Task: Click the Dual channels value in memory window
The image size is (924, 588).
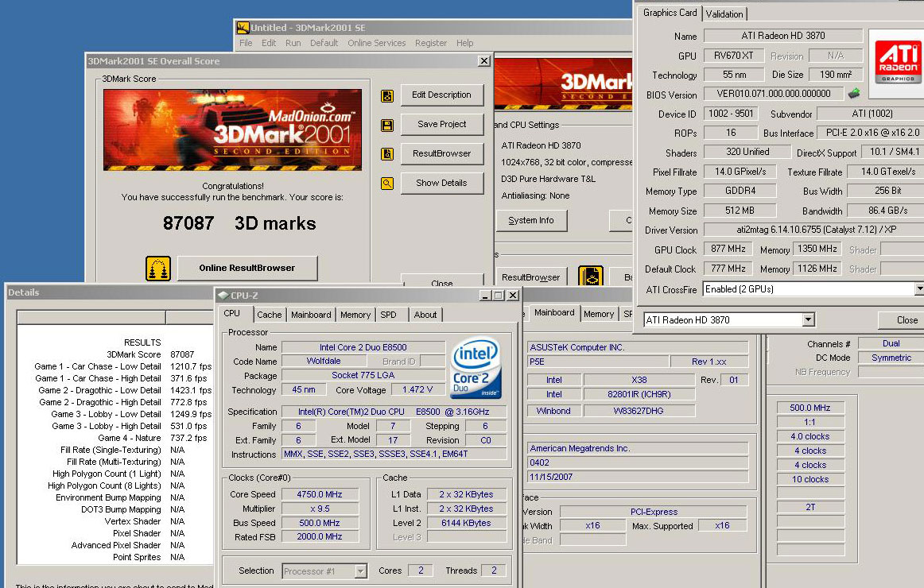Action: (891, 343)
